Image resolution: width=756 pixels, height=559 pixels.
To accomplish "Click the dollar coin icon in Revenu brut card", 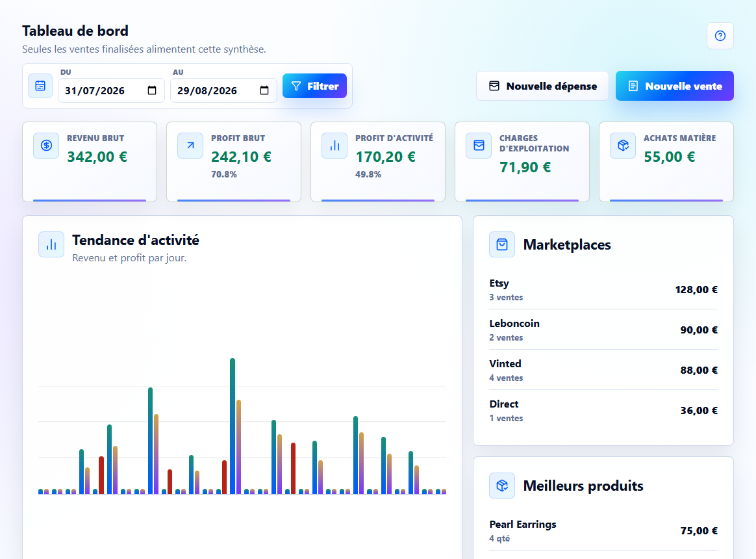I will click(46, 146).
